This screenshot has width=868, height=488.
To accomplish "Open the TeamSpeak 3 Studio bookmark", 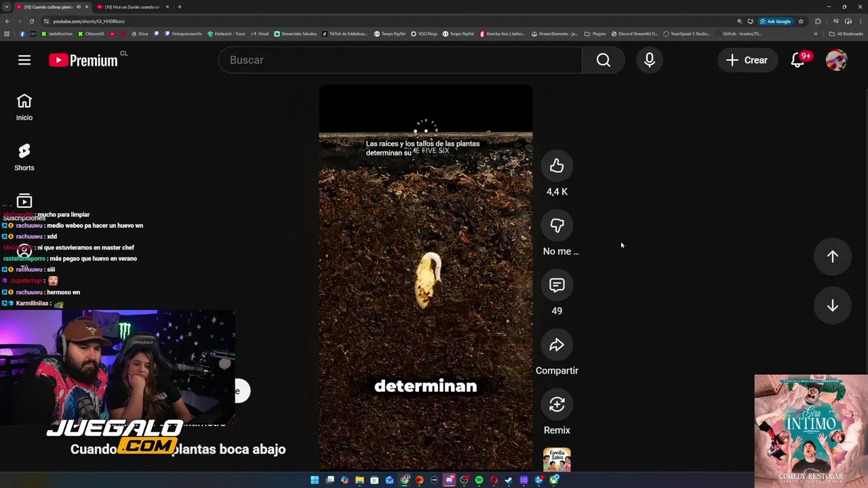I will (x=687, y=34).
